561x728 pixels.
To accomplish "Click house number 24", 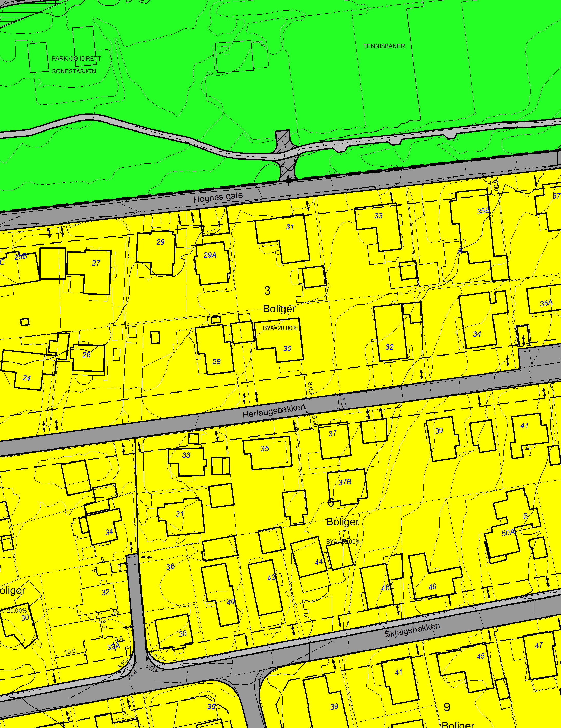I will [x=27, y=378].
